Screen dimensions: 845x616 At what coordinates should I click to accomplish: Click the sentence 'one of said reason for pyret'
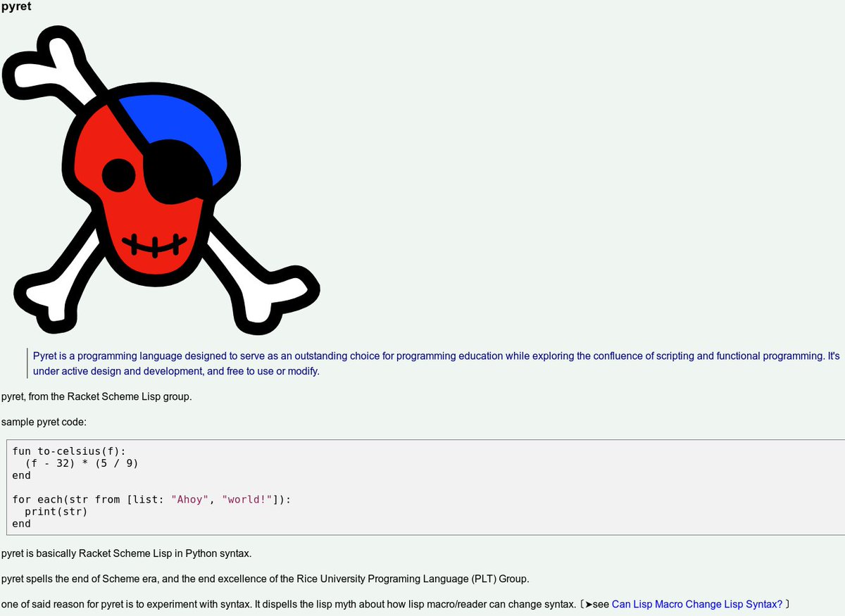pyautogui.click(x=289, y=604)
